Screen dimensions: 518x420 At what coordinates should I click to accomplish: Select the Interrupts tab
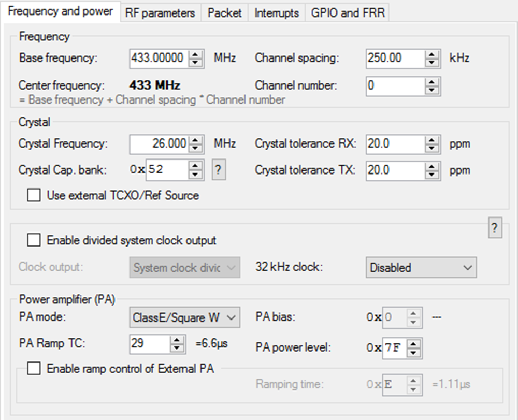tap(277, 13)
